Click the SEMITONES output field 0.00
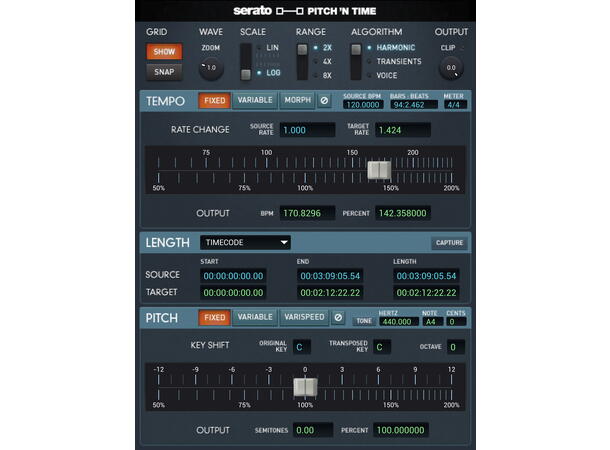Image resolution: width=610 pixels, height=450 pixels. (x=313, y=430)
